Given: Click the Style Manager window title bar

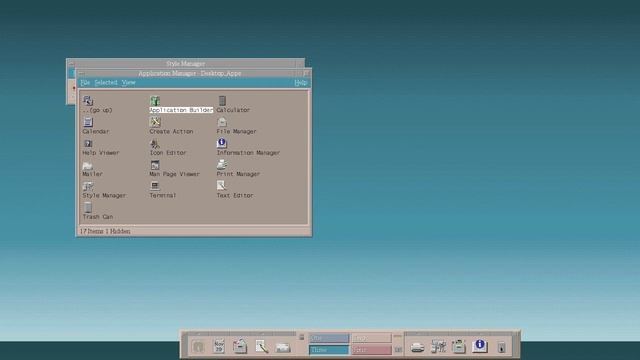Looking at the screenshot, I should coord(186,63).
